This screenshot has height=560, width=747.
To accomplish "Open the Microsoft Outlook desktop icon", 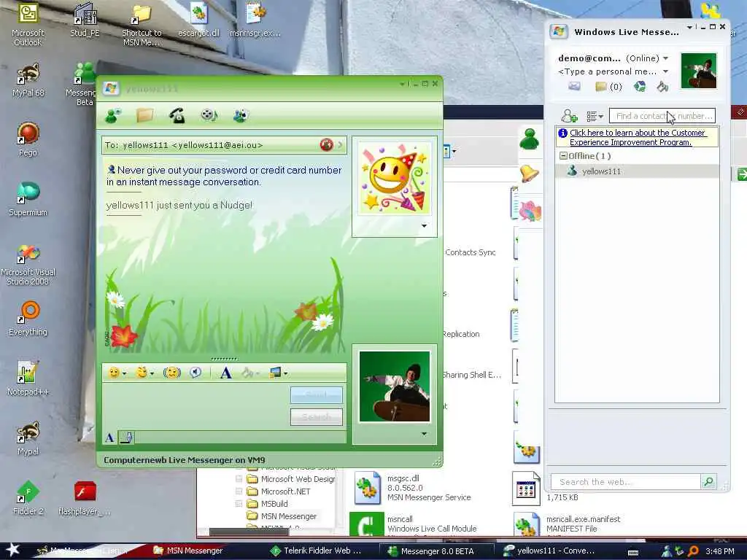I will tap(28, 24).
